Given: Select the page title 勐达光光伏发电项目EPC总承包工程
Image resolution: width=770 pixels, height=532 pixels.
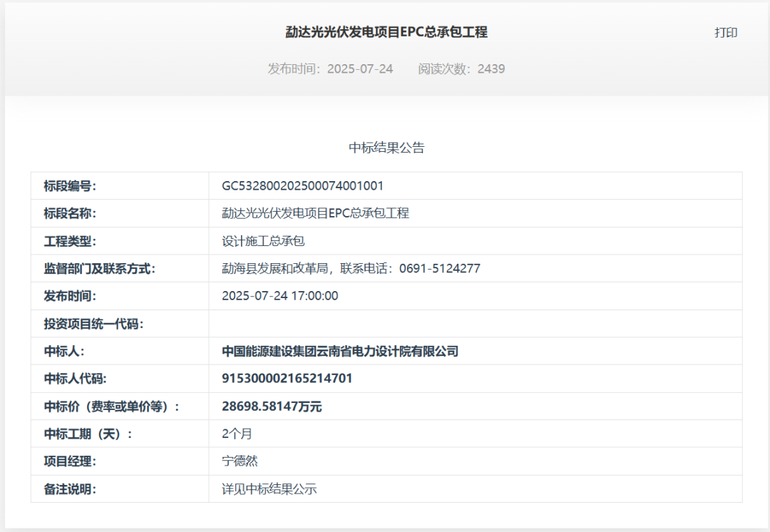Looking at the screenshot, I should coord(386,32).
